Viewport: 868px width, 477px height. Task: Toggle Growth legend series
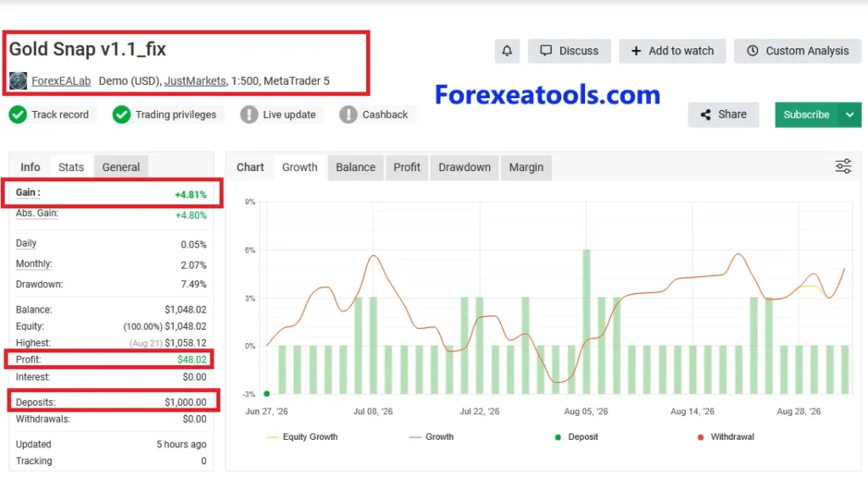(431, 436)
